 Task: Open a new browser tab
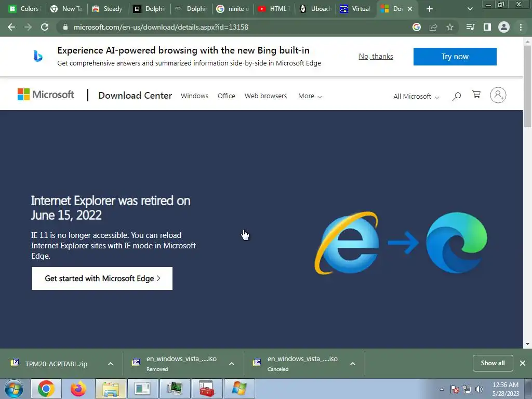coord(430,9)
